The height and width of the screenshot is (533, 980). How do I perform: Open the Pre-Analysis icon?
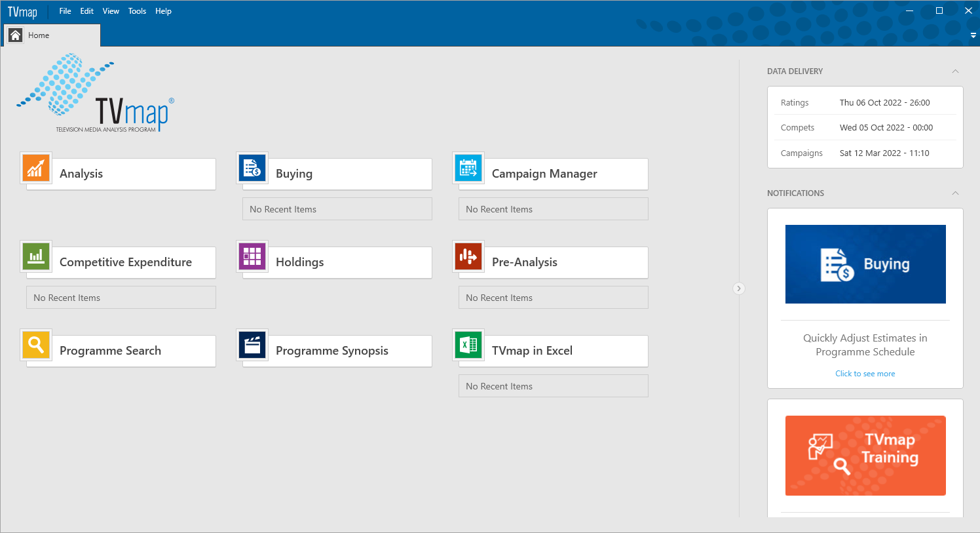click(x=468, y=256)
